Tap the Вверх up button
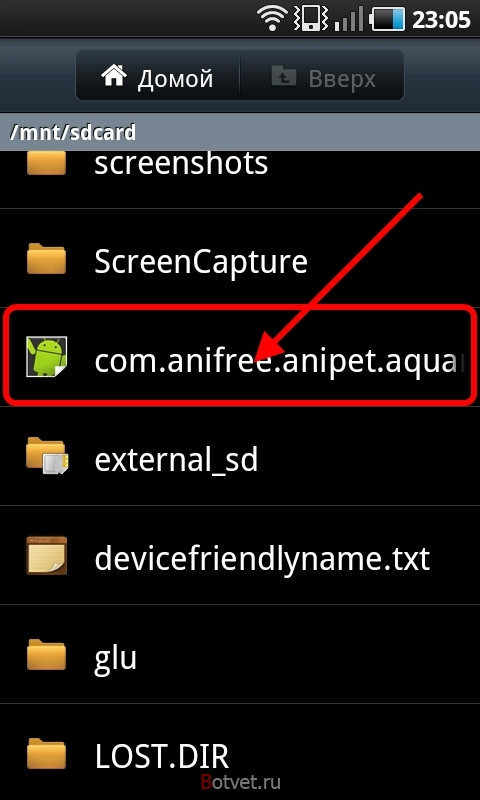Screen dimensions: 480x800 tap(322, 78)
